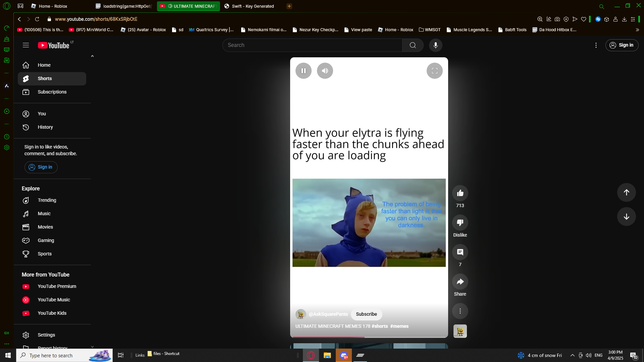Open the MiniWorld bookmark

point(91,30)
